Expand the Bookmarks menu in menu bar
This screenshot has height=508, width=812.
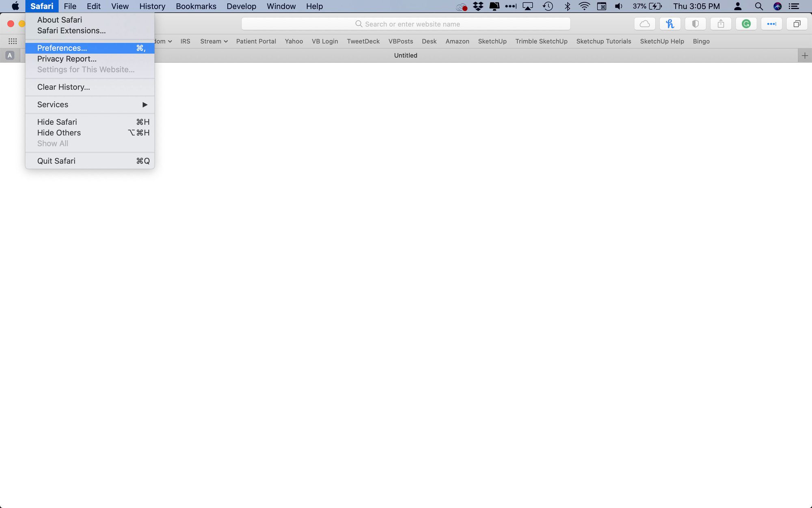coord(196,7)
